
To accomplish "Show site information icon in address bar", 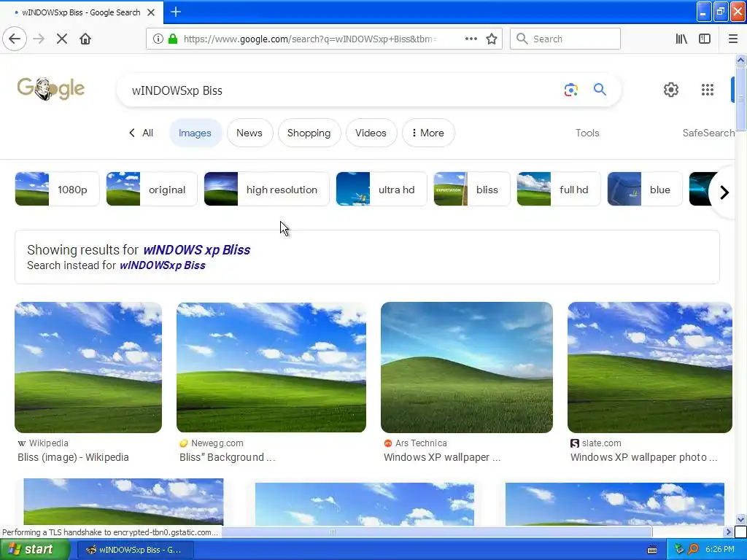I will (158, 39).
